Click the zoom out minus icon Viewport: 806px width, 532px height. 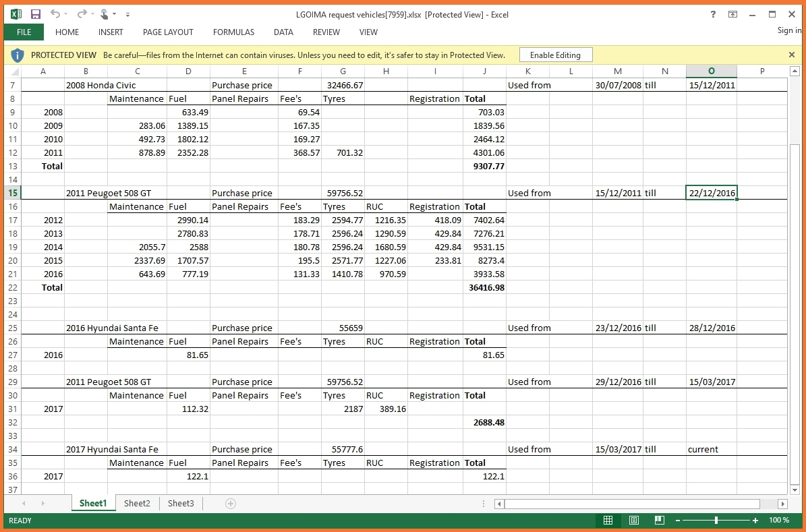678,521
